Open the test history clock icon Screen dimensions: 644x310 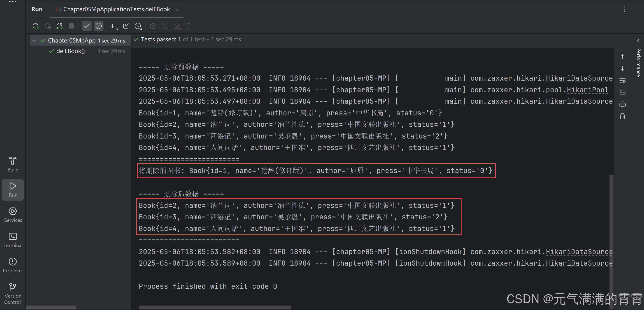138,26
